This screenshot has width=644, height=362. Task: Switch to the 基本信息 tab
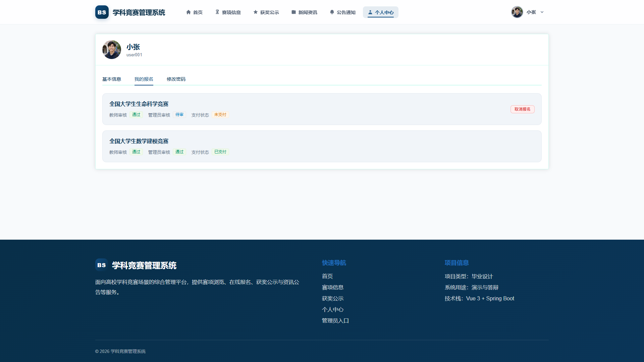(112, 79)
